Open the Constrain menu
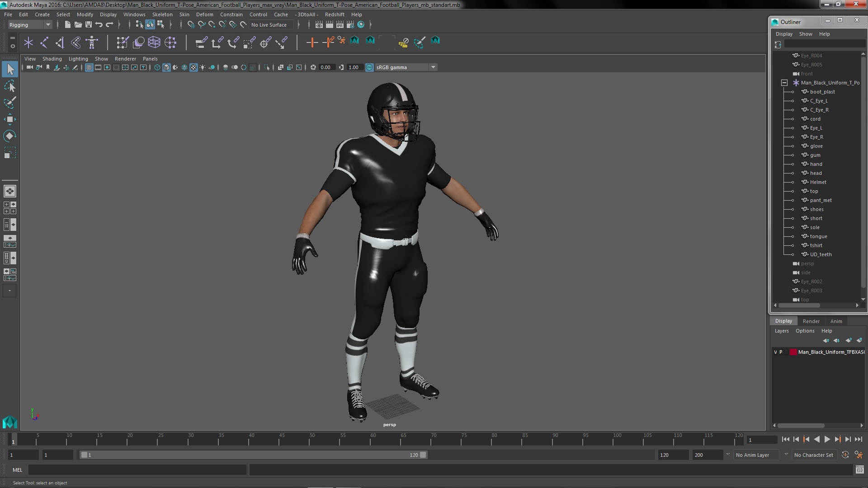 [231, 14]
